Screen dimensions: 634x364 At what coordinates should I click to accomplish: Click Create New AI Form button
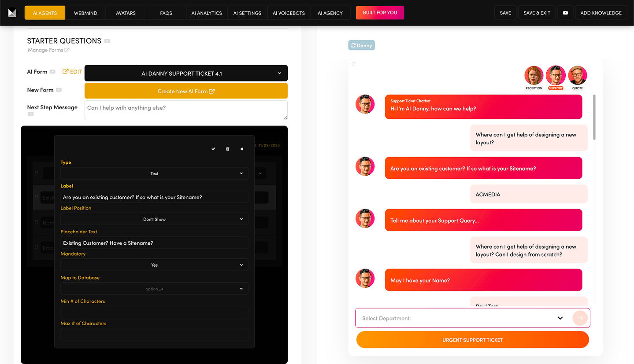click(x=186, y=91)
